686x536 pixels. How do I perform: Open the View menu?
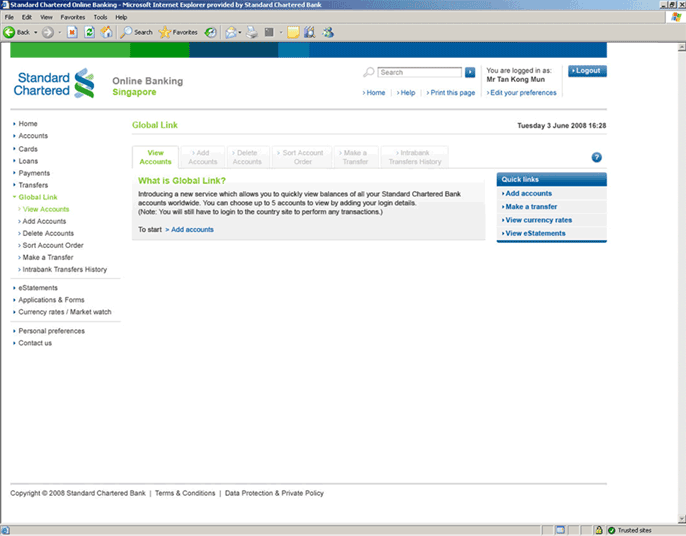[x=46, y=17]
